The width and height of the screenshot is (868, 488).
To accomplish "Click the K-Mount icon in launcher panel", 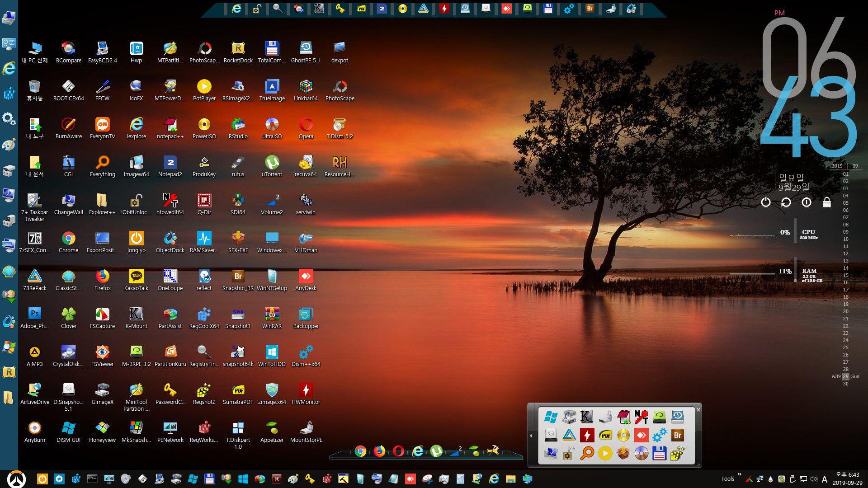I will [587, 417].
